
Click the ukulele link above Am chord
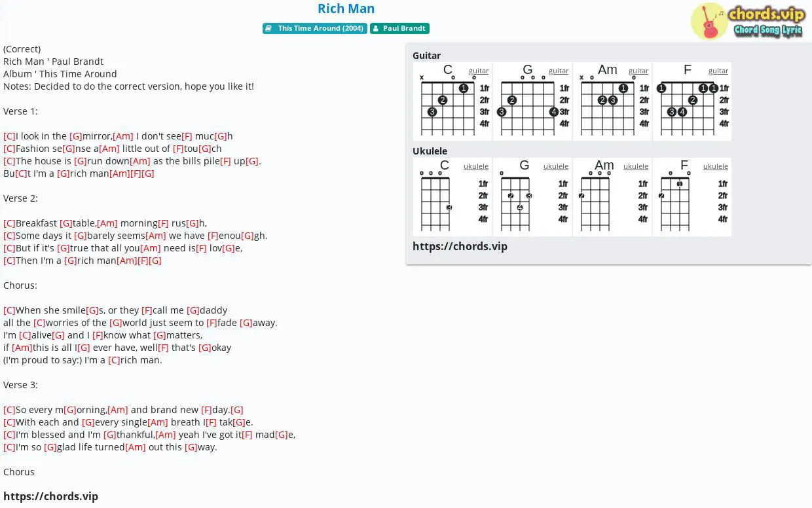coord(636,166)
